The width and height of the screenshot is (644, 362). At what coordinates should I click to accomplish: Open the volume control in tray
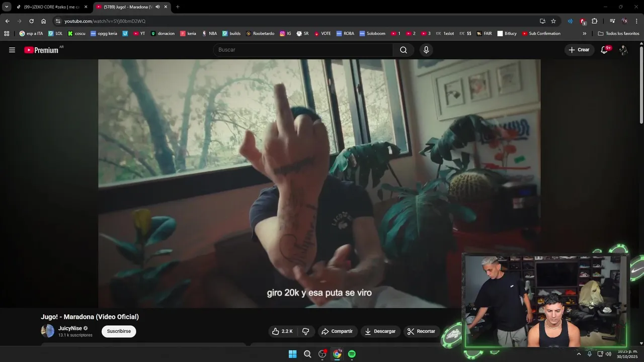pyautogui.click(x=608, y=354)
